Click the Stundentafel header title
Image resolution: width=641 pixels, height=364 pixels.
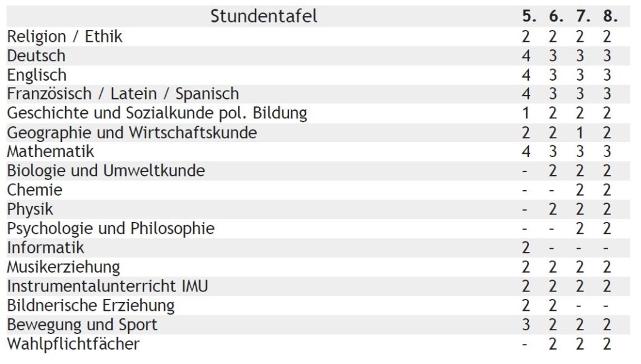point(264,16)
